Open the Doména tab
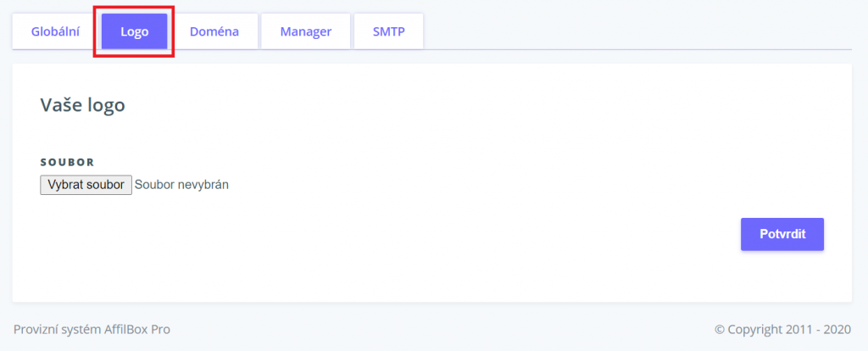The image size is (868, 351). [x=214, y=32]
